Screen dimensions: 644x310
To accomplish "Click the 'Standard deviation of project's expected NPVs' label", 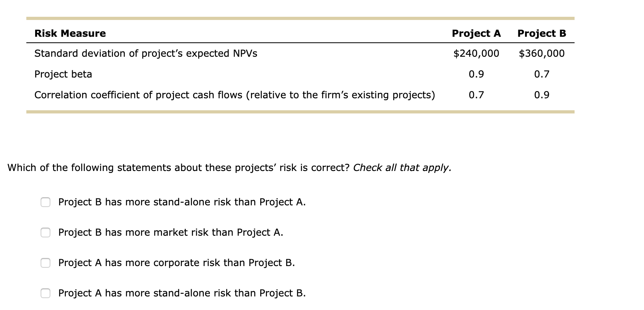I will point(145,54).
